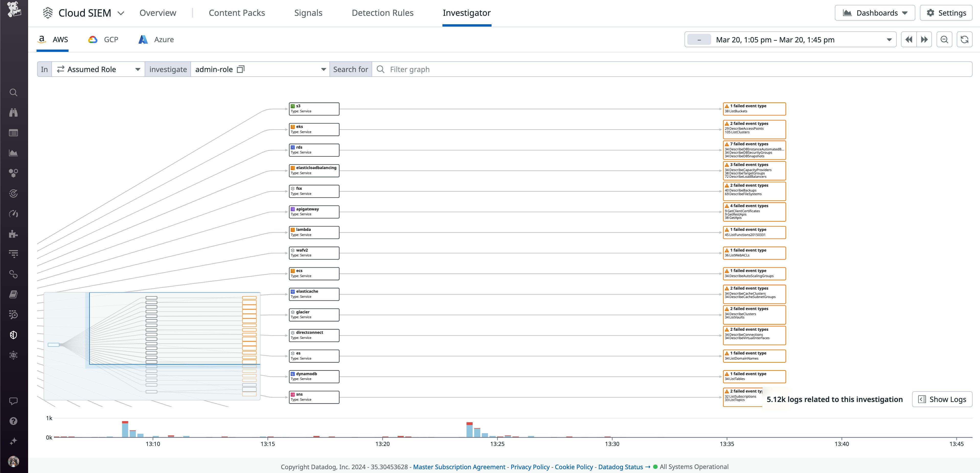Open the admin-role entity dropdown
The image size is (980, 473).
point(323,69)
